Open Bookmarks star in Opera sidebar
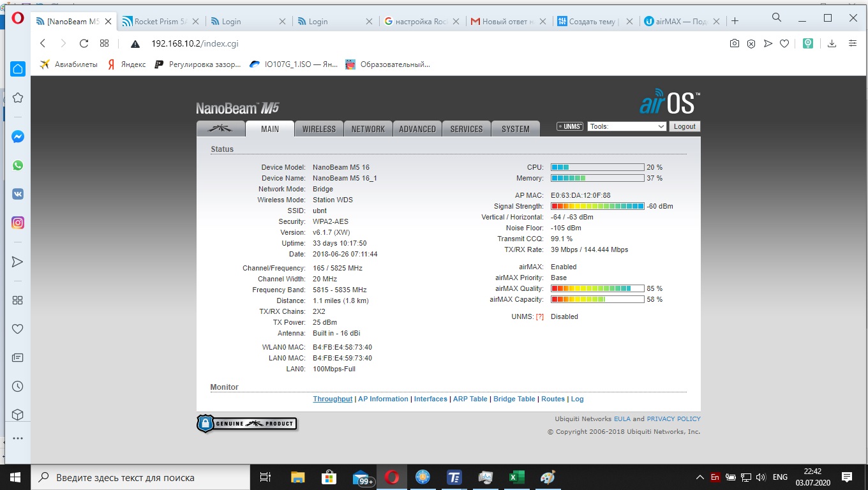 [18, 98]
